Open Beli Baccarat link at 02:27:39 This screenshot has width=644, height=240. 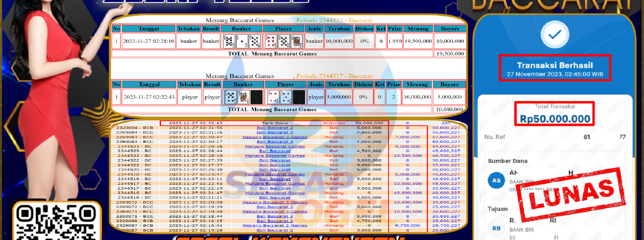275,160
